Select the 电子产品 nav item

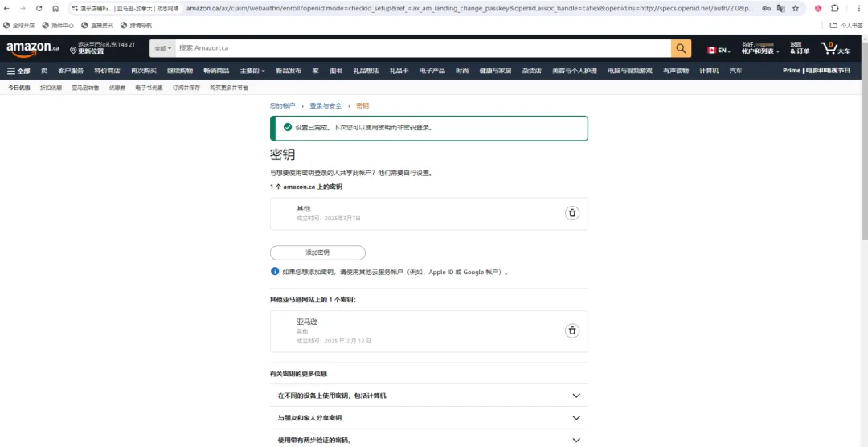pyautogui.click(x=432, y=71)
